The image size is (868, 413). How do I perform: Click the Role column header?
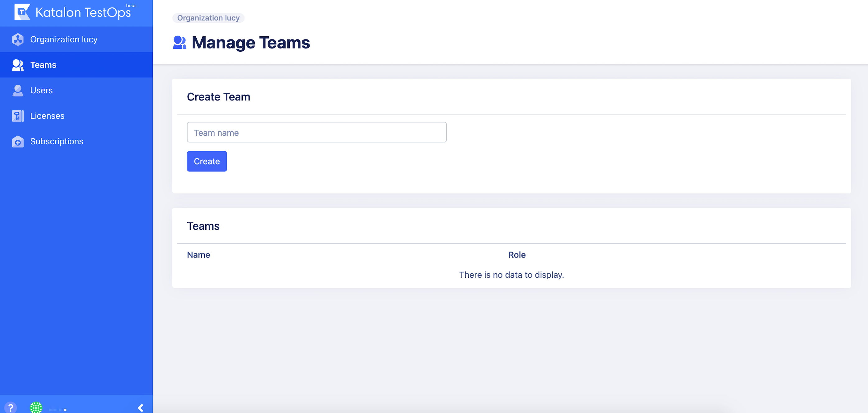tap(516, 255)
